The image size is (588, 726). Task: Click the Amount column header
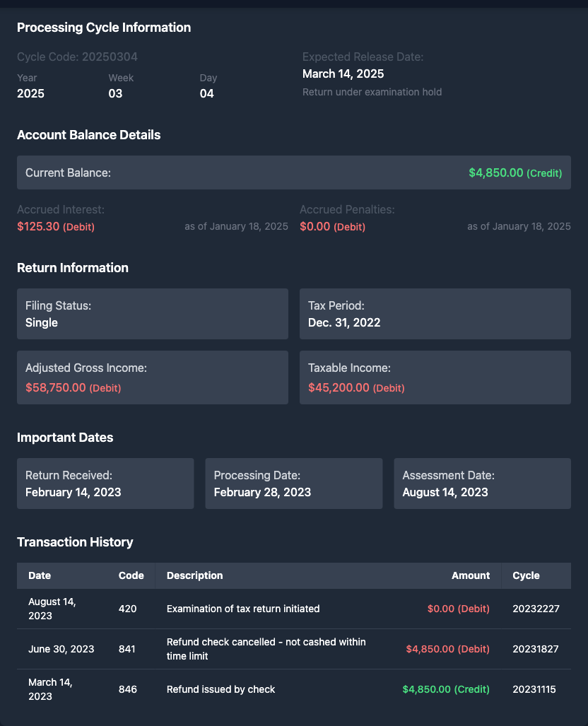470,575
